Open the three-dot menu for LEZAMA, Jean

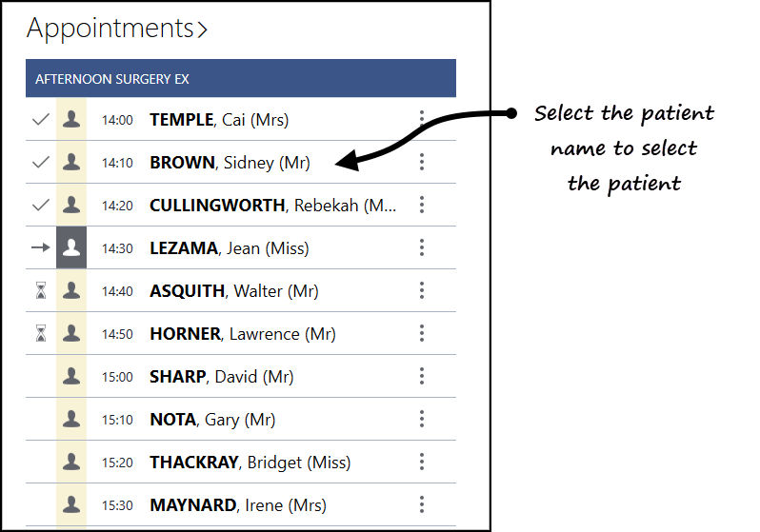421,248
